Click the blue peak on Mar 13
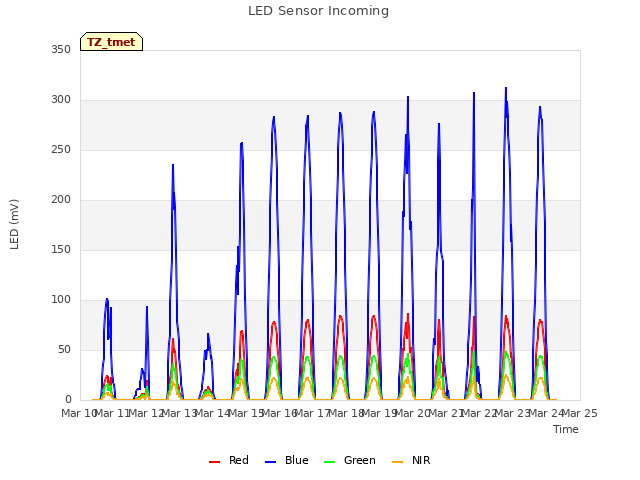Screen dimensions: 640x480 (x=173, y=165)
